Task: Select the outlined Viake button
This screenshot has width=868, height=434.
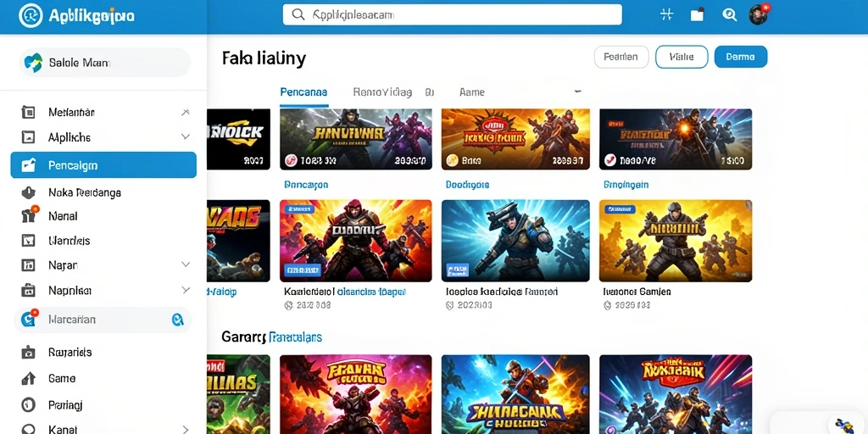Action: [682, 57]
